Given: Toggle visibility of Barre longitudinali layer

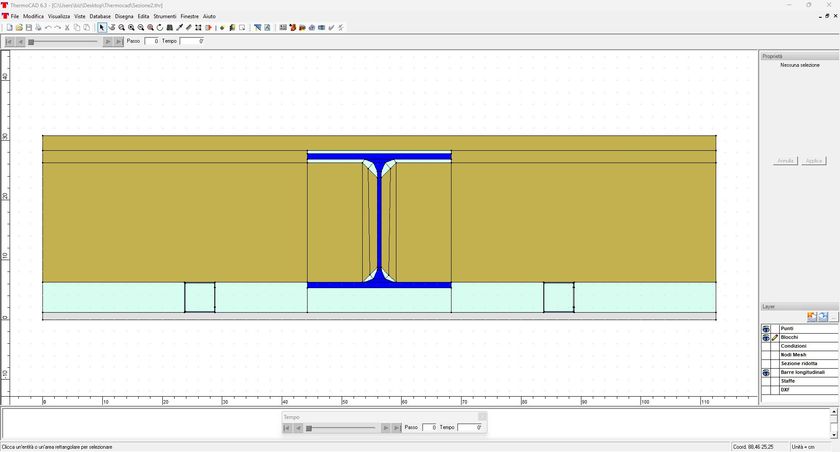Looking at the screenshot, I should 766,372.
